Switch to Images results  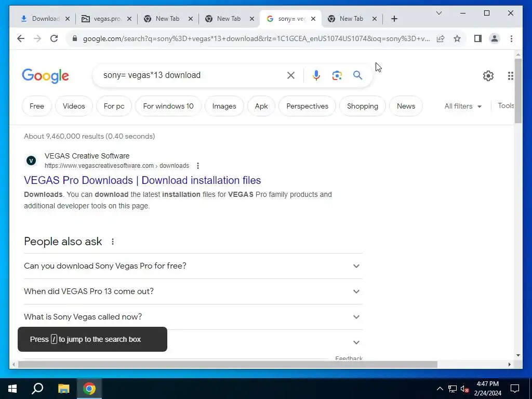coord(224,106)
